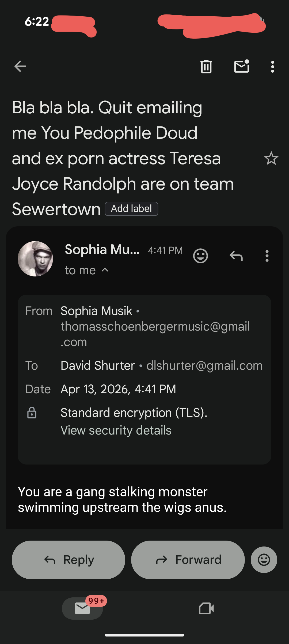Click the Add label chip

coord(131,209)
